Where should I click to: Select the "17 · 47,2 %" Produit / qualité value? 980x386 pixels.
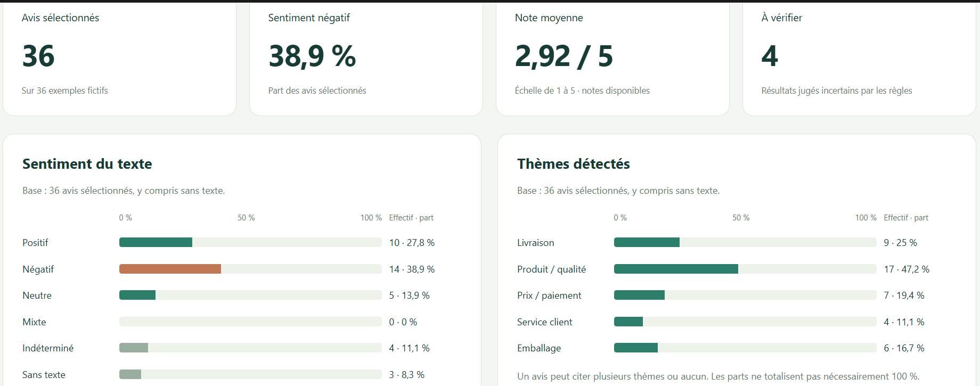[907, 269]
